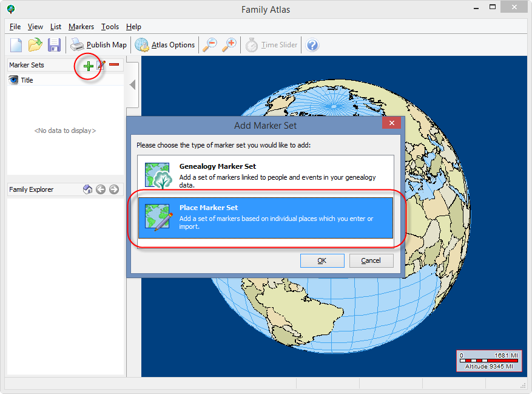Collapse the side panel with arrow
This screenshot has width=532, height=394.
(133, 84)
